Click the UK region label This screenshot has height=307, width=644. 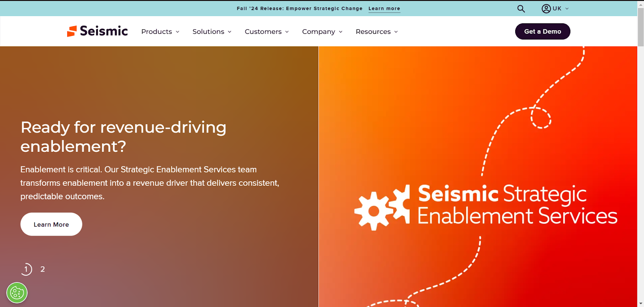click(557, 8)
